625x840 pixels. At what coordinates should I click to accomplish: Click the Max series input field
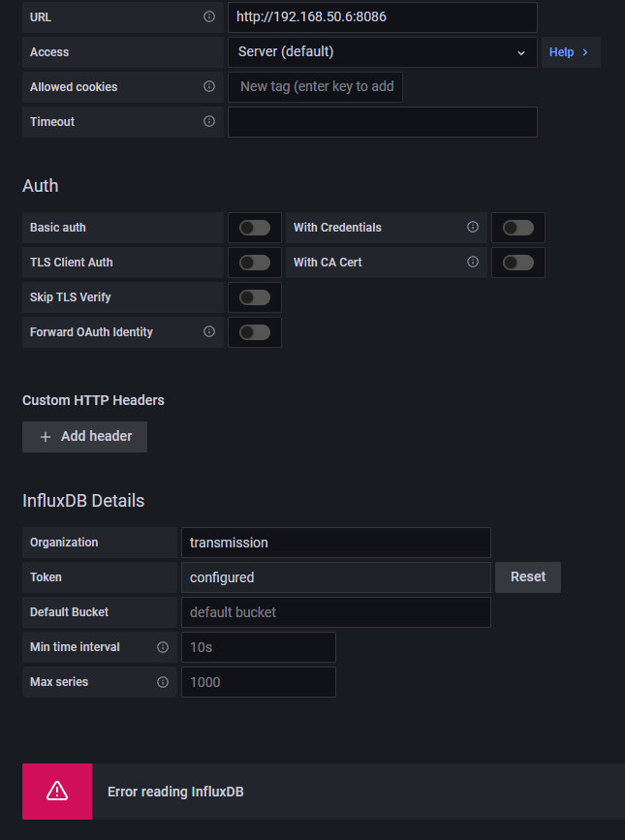[x=259, y=682]
